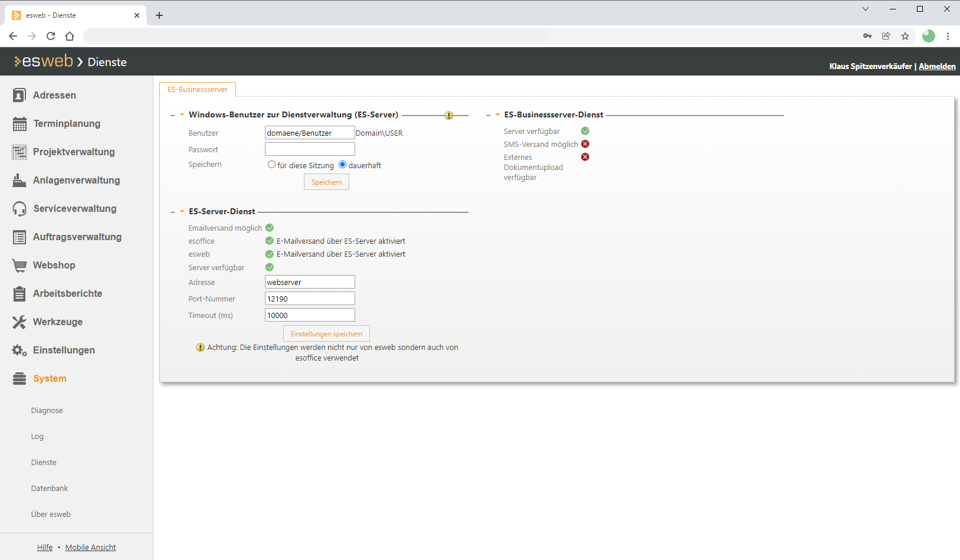The height and width of the screenshot is (560, 960).
Task: Open Webshop cart icon
Action: [19, 266]
